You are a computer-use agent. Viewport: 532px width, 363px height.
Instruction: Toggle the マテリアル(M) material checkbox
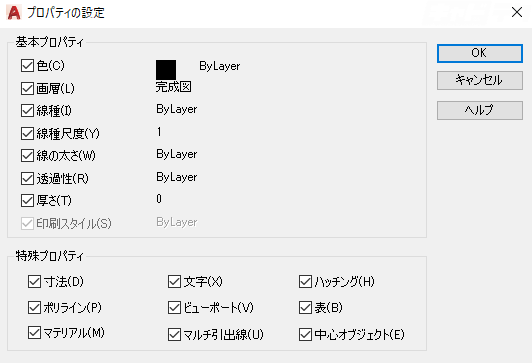[34, 333]
